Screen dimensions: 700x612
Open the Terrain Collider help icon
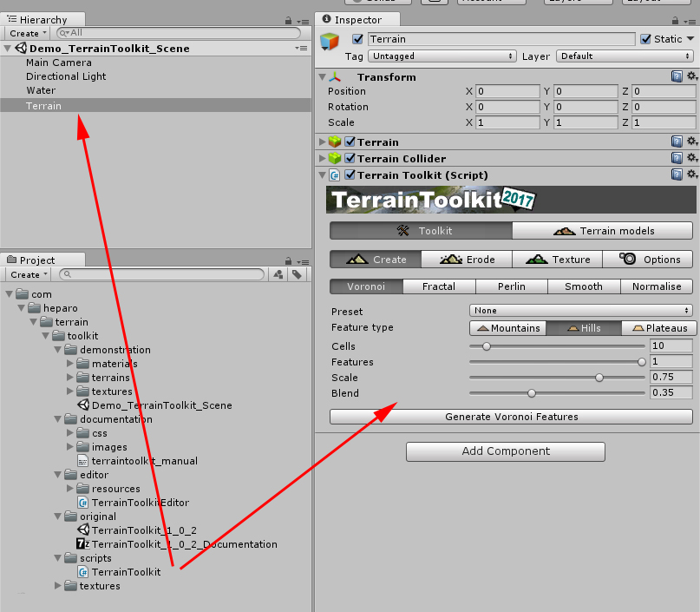[x=677, y=158]
